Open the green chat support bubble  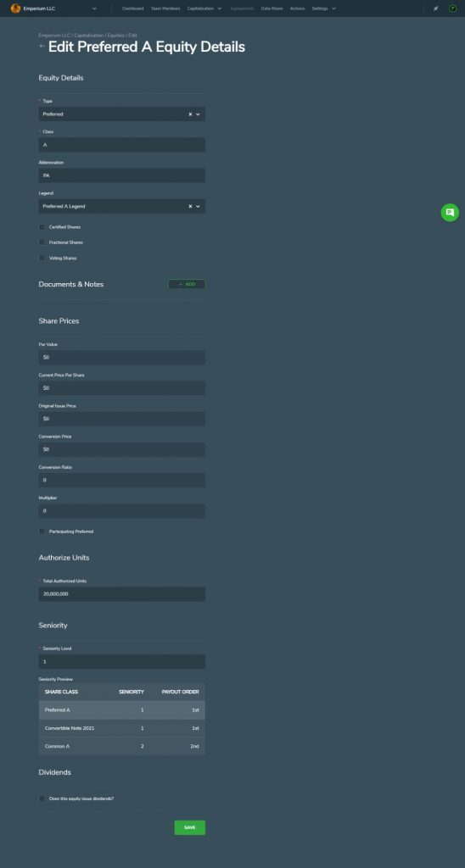pyautogui.click(x=450, y=212)
